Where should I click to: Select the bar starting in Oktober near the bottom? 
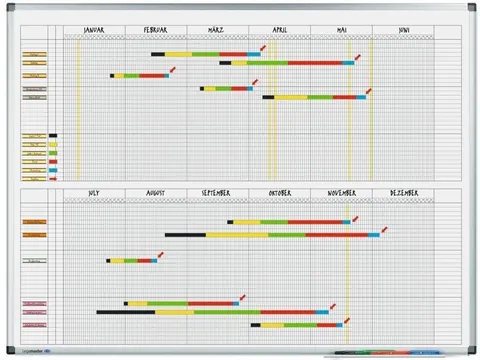pos(297,325)
